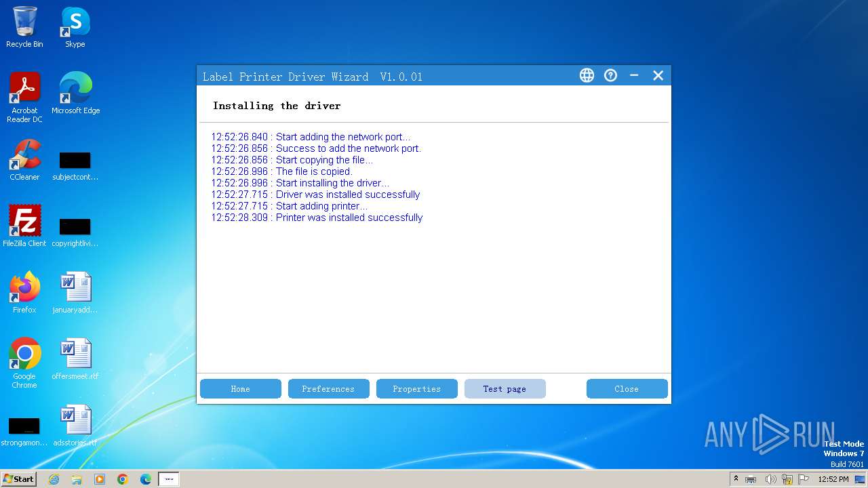Click the Close button
Screen dimensions: 868x488
click(x=627, y=389)
